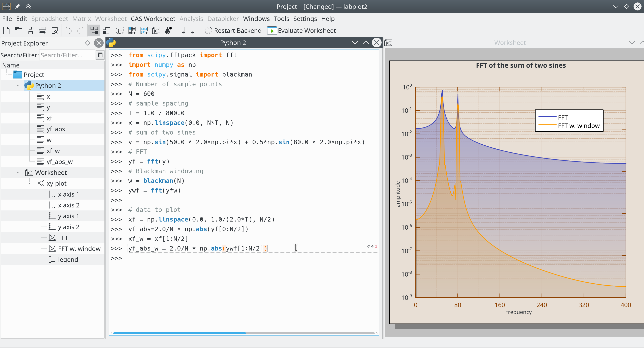Click the Datapicker dropper toolbar icon
644x348 pixels.
pyautogui.click(x=168, y=31)
